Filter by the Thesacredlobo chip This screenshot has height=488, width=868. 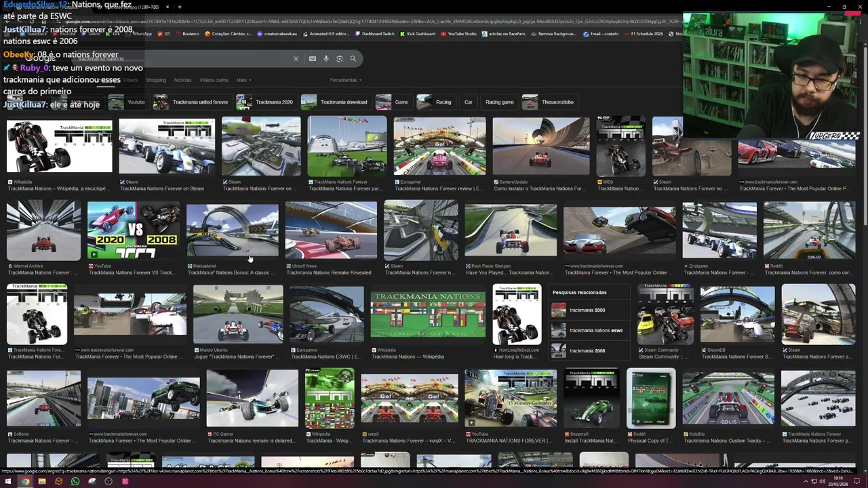pos(549,102)
